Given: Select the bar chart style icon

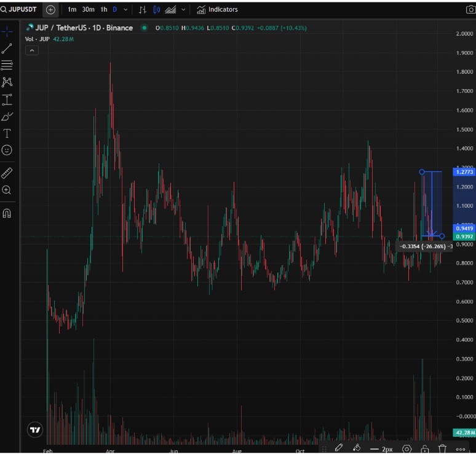Looking at the screenshot, I should (143, 10).
